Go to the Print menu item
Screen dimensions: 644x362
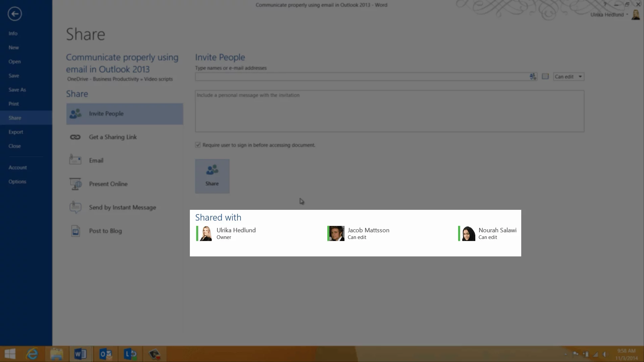pyautogui.click(x=14, y=104)
